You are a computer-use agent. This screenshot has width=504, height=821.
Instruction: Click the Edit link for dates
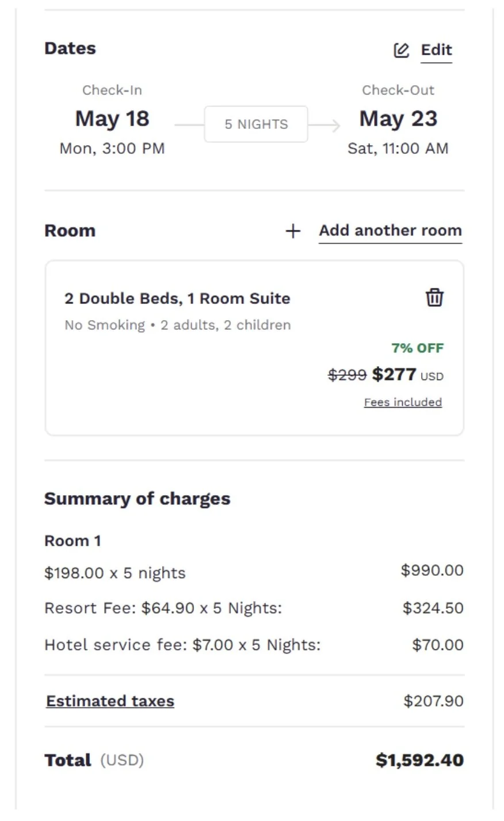pyautogui.click(x=436, y=50)
